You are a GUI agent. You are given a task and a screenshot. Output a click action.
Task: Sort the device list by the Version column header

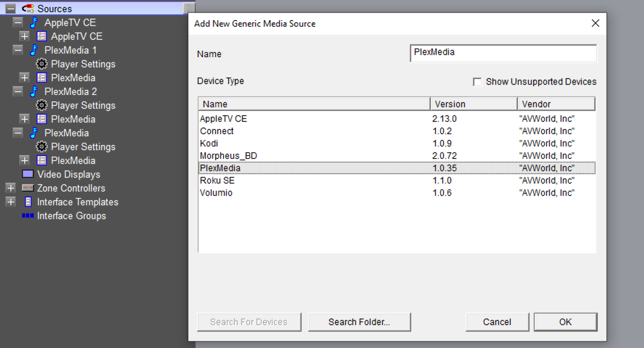pyautogui.click(x=474, y=104)
